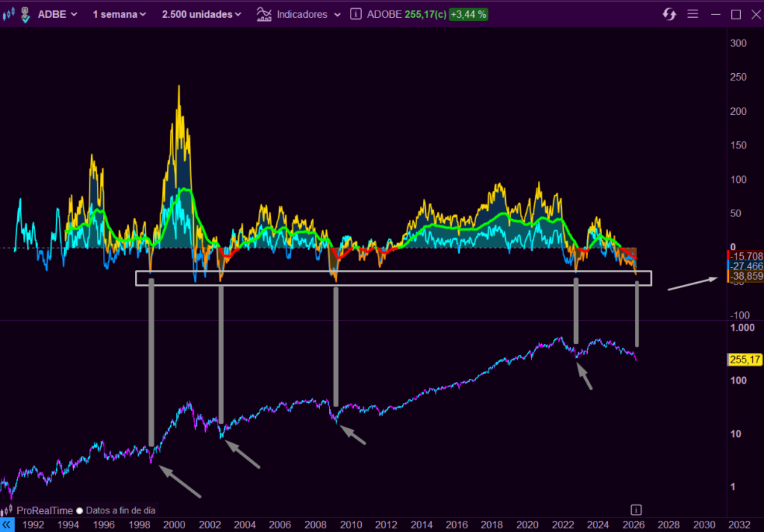Click the orange -38,859 indicator value tag
Image resolution: width=764 pixels, height=532 pixels.
click(745, 276)
